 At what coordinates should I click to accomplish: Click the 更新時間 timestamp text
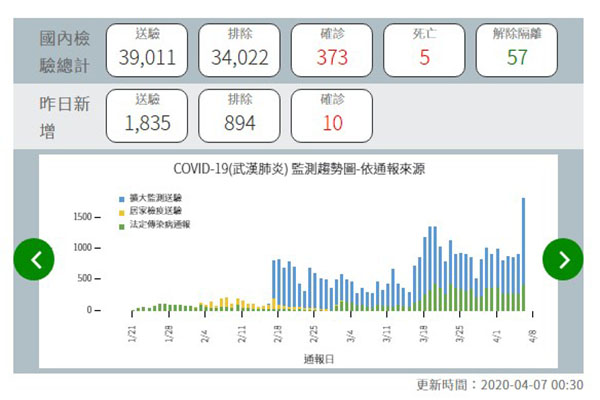[x=504, y=385]
